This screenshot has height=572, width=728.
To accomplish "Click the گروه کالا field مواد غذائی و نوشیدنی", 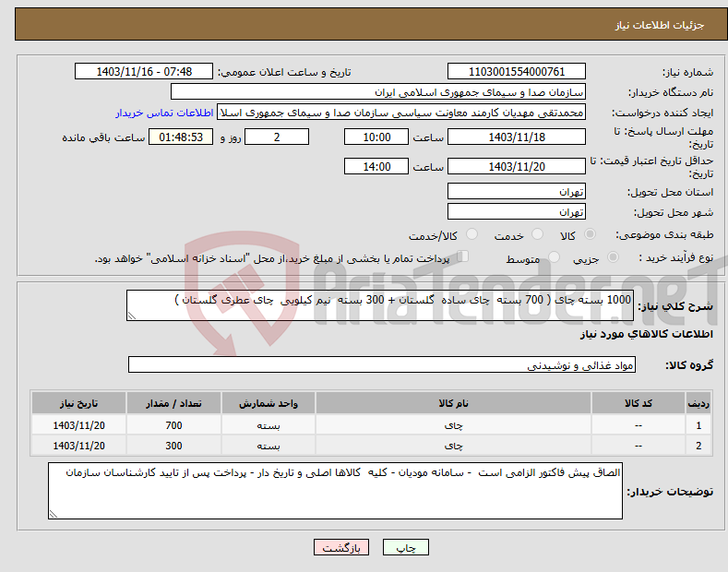I will (x=382, y=365).
